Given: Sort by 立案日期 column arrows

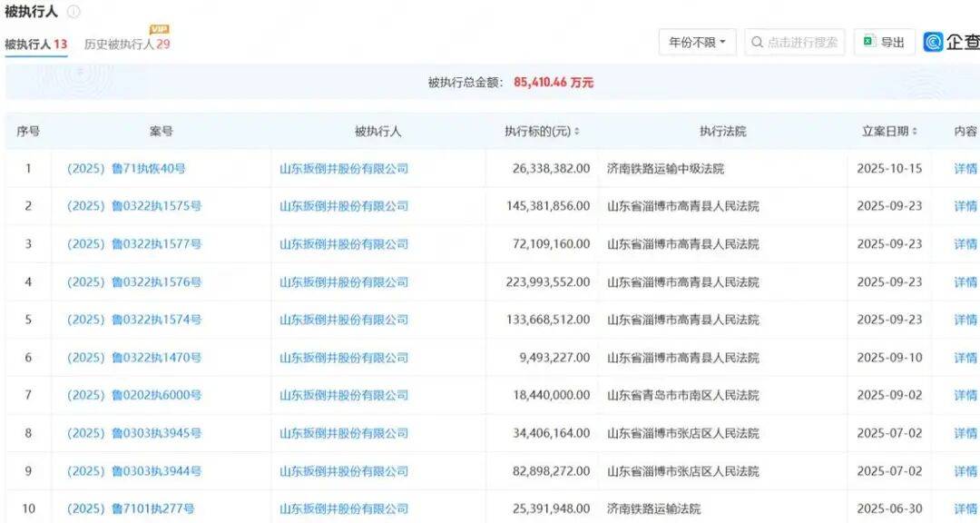Looking at the screenshot, I should [915, 132].
